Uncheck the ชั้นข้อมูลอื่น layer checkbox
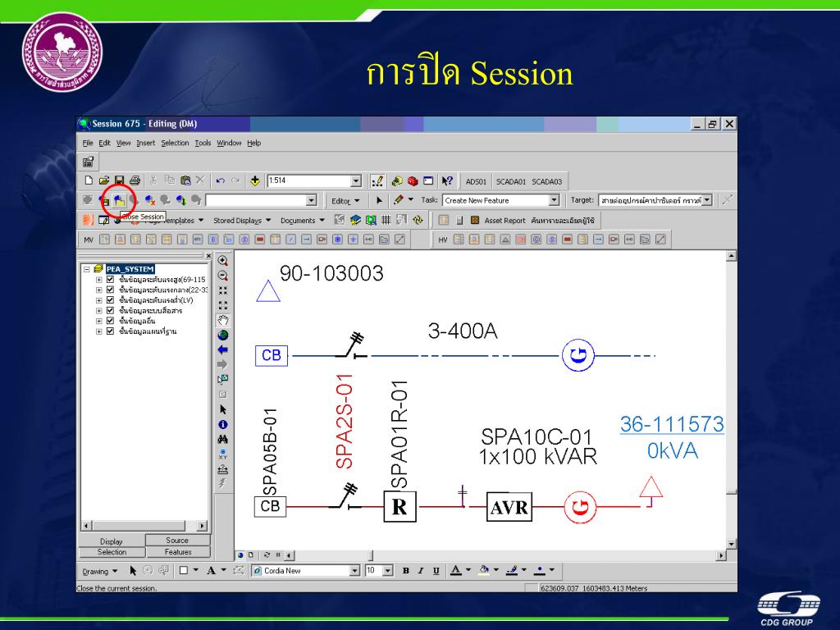This screenshot has height=630, width=840. pyautogui.click(x=111, y=321)
